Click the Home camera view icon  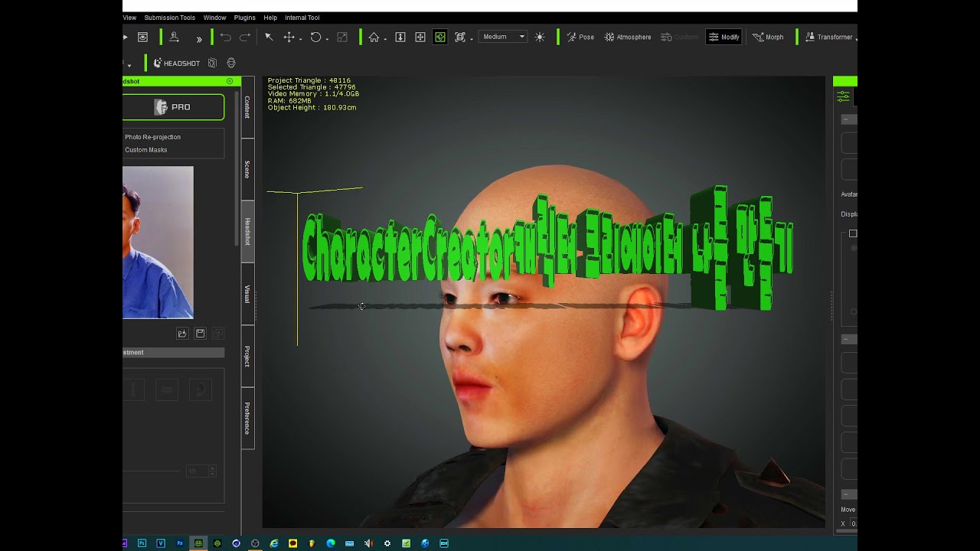click(x=374, y=37)
